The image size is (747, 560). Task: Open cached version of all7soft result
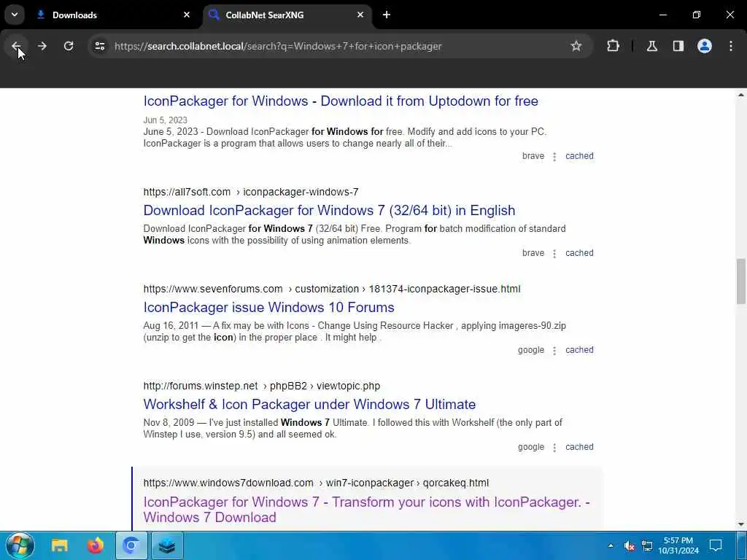pyautogui.click(x=579, y=253)
